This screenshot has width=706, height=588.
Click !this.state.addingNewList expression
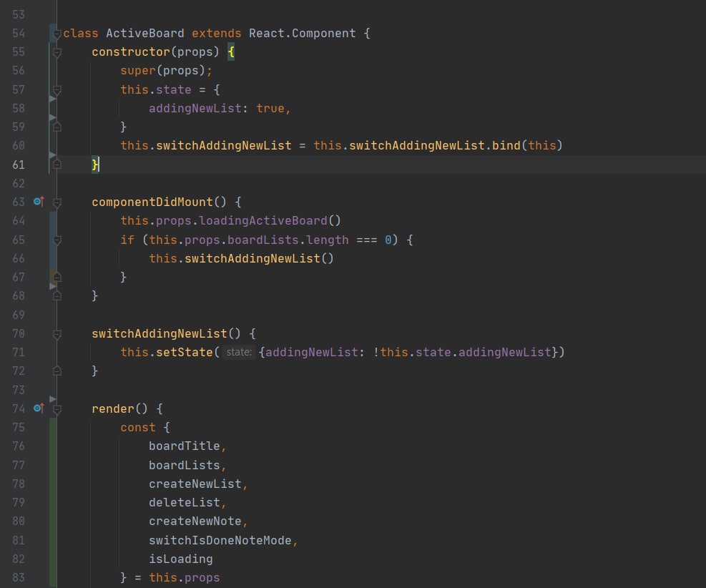462,352
